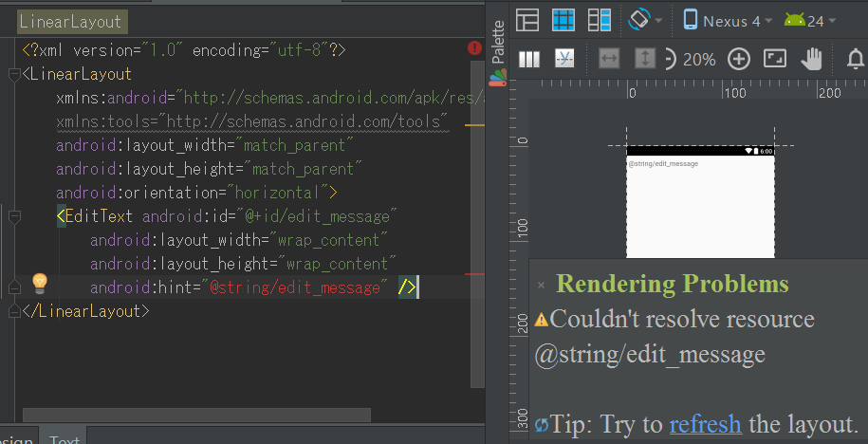Click the zoom to fit screen icon
The height and width of the screenshot is (444, 868).
coord(774,58)
